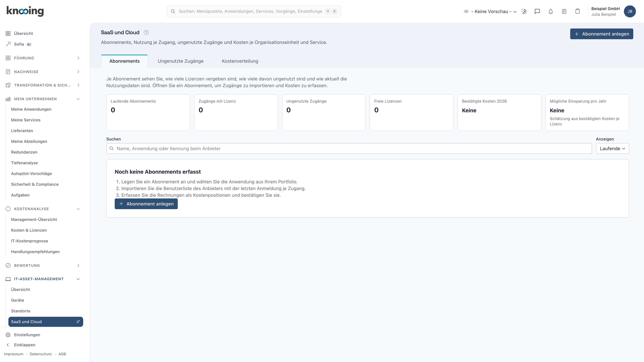
Task: Select the Abonnements tab
Action: pos(124,61)
